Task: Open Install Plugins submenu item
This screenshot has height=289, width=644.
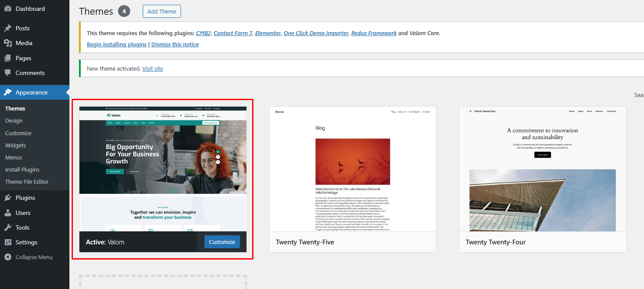Action: 22,169
